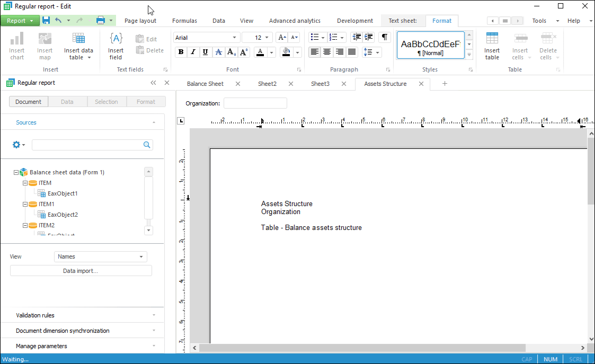This screenshot has height=364, width=595.
Task: Open the View 'Names' dropdown
Action: click(101, 256)
